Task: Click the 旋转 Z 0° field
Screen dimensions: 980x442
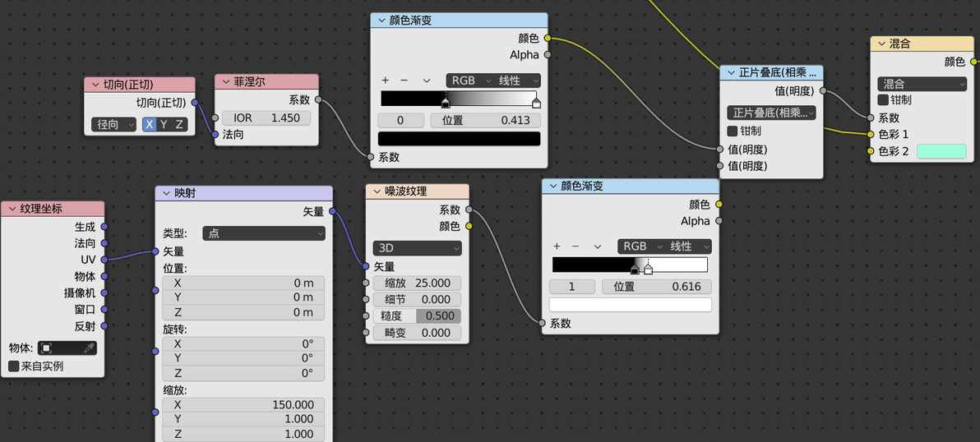Action: pyautogui.click(x=243, y=373)
